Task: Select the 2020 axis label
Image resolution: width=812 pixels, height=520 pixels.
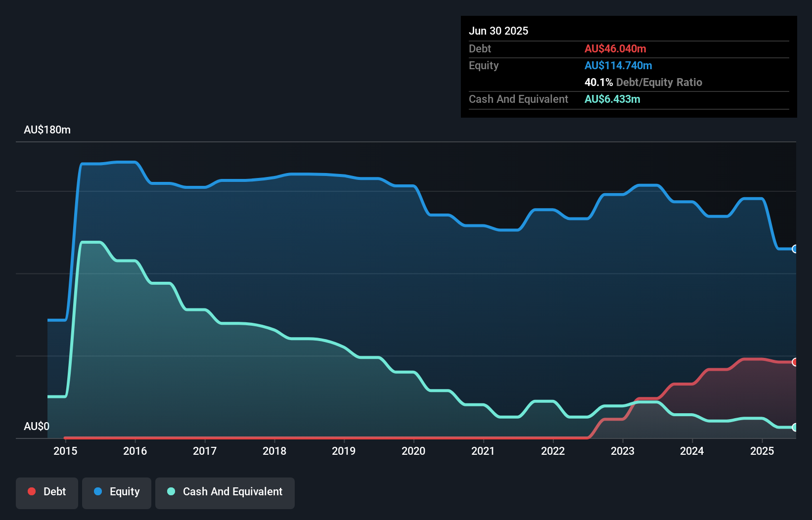Action: 414,451
